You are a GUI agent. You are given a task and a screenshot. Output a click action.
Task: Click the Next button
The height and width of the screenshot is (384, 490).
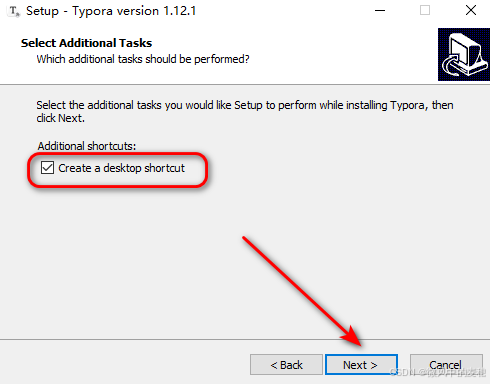pyautogui.click(x=361, y=365)
